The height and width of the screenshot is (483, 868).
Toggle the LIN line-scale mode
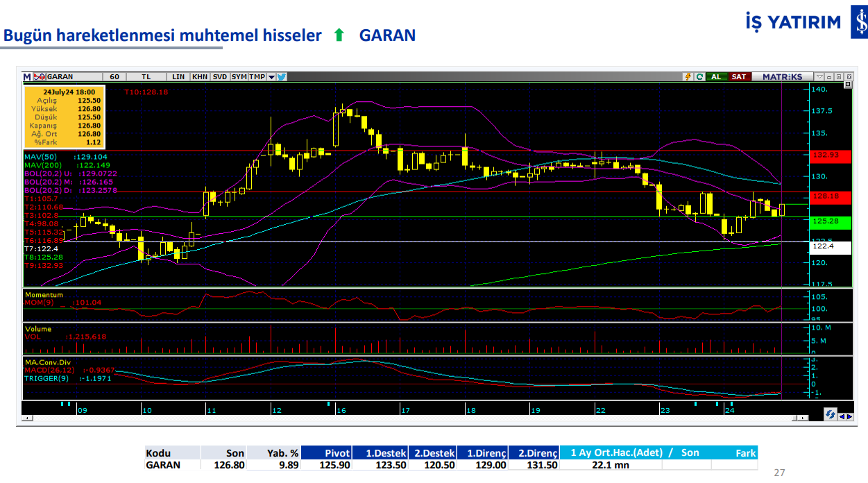coord(179,76)
